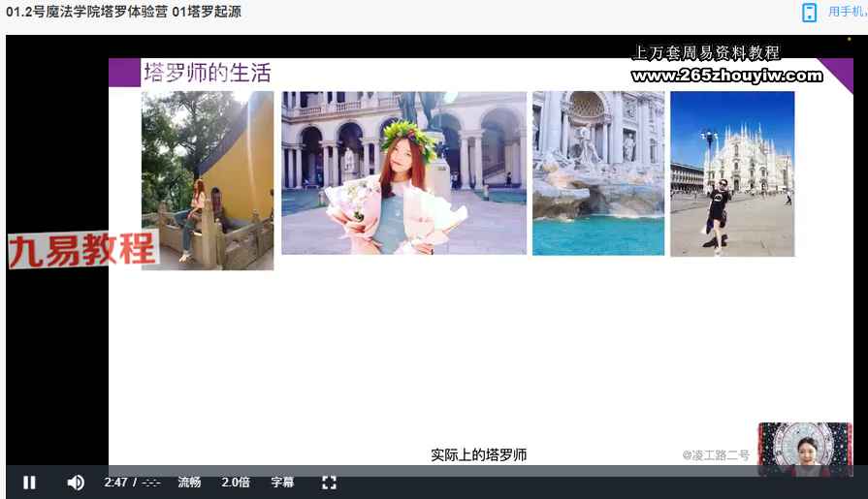Click the Trevi Fountain photo

[x=597, y=173]
